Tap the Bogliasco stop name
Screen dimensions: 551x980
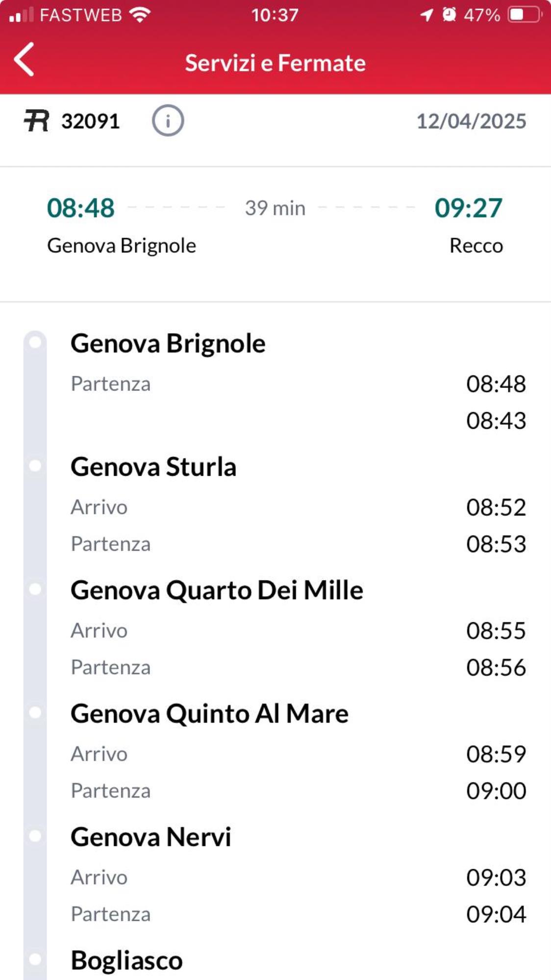click(126, 960)
